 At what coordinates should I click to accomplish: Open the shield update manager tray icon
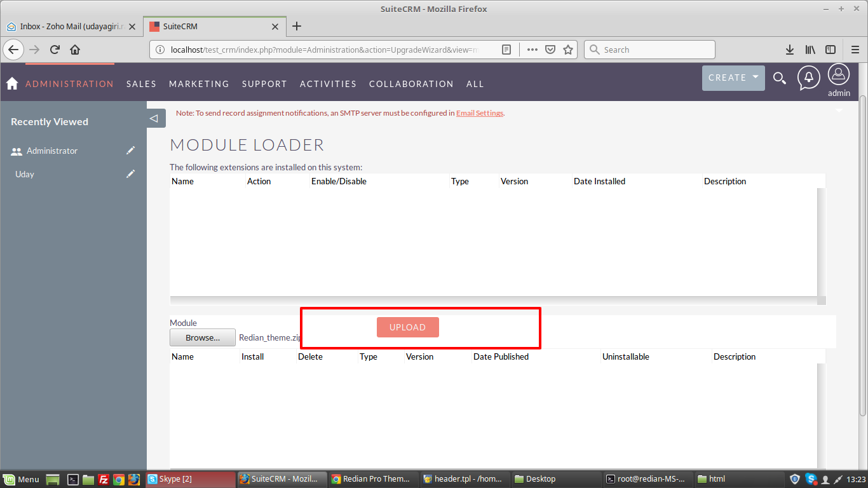(x=795, y=479)
